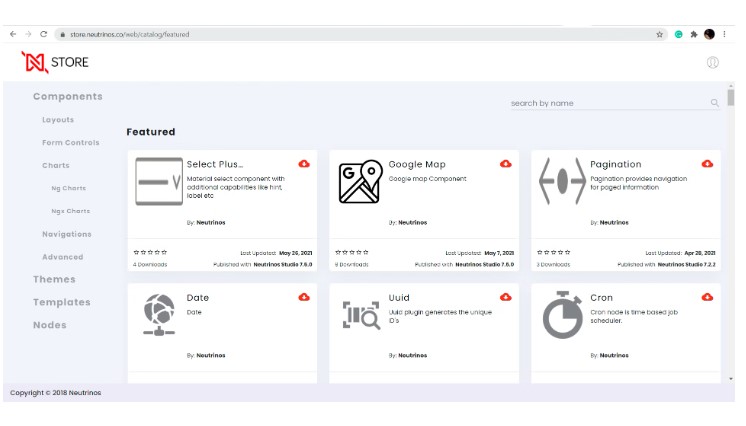746x426 pixels.
Task: Open Chrome three-dot menu
Action: pyautogui.click(x=724, y=34)
